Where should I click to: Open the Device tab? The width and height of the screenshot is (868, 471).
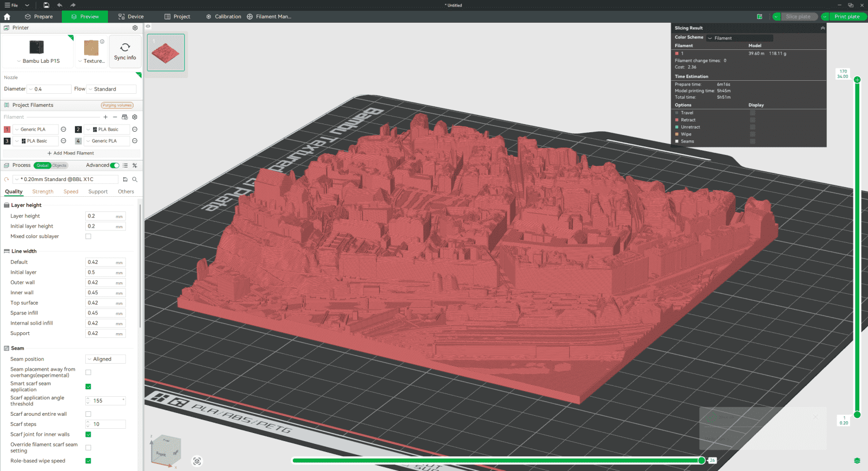(x=131, y=17)
